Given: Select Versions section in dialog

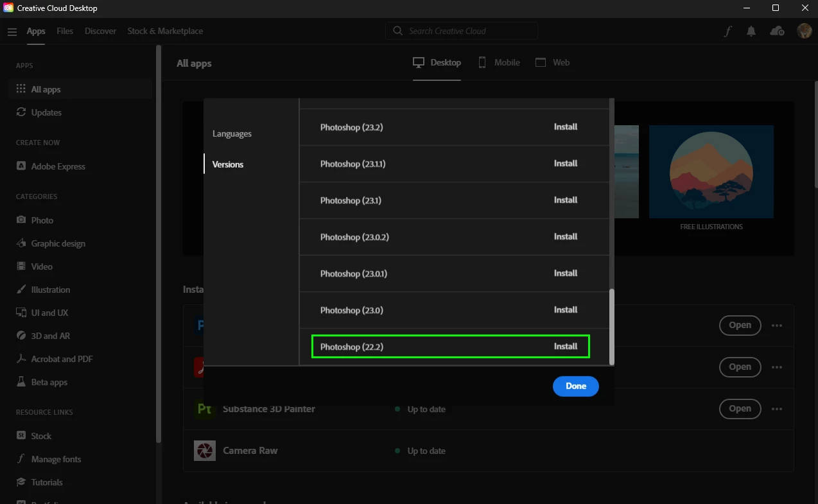Looking at the screenshot, I should 228,164.
